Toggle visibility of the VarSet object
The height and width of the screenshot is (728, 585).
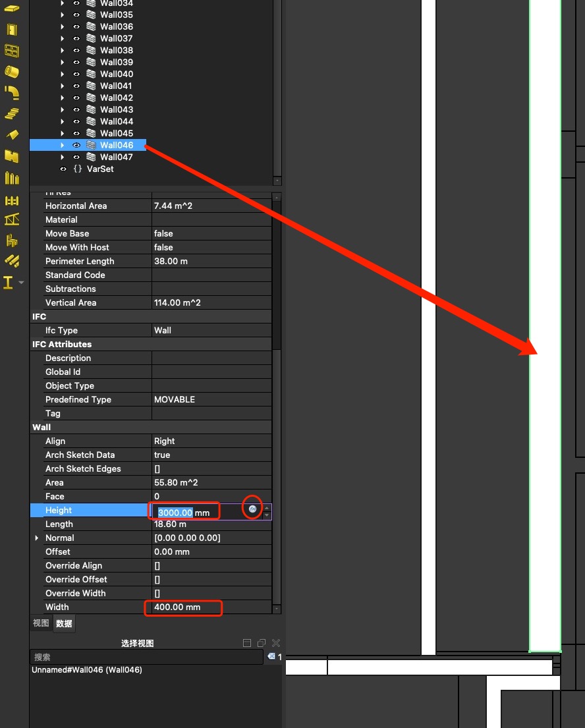tap(63, 169)
